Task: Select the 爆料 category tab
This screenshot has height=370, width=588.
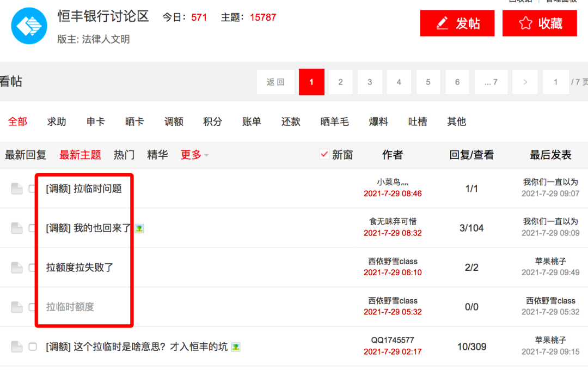Action: pyautogui.click(x=378, y=122)
